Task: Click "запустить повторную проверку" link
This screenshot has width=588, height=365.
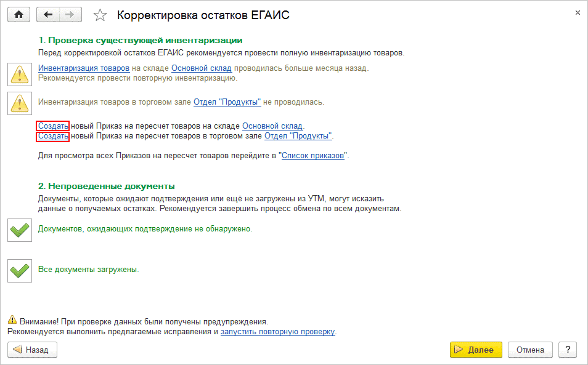Action: (x=277, y=331)
